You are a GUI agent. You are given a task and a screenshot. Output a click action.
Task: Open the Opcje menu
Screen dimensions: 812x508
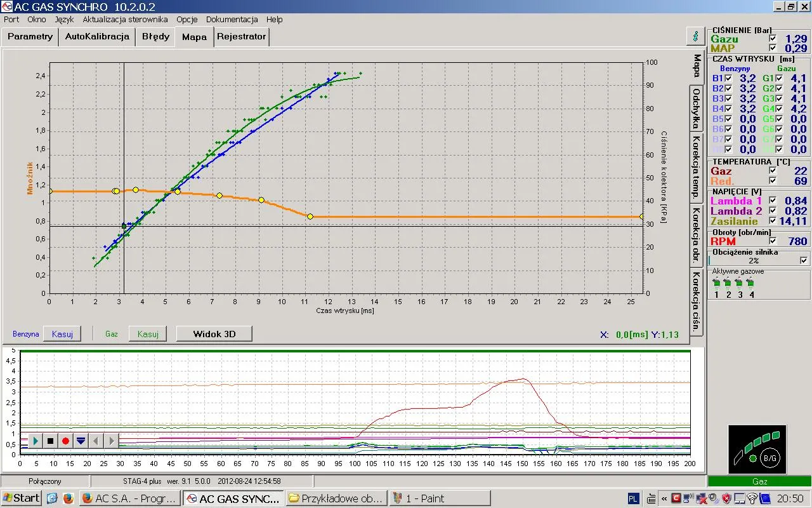point(187,20)
